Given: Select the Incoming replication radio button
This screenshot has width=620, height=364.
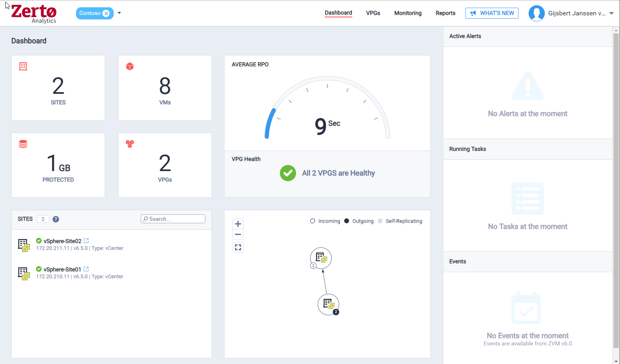Looking at the screenshot, I should [x=312, y=221].
